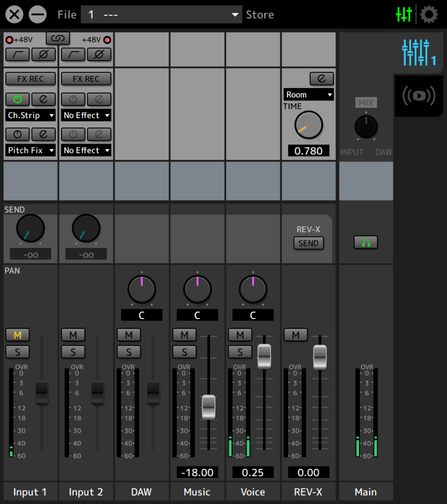The width and height of the screenshot is (447, 504).
Task: Solo the Voice channel
Action: click(240, 352)
